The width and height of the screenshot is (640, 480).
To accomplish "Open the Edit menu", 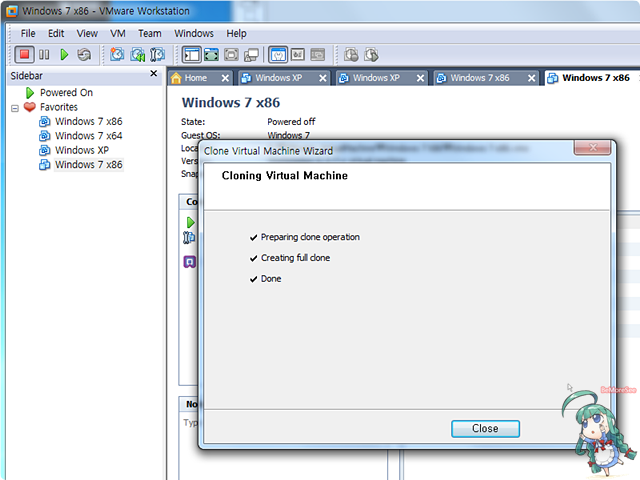I will coord(56,33).
